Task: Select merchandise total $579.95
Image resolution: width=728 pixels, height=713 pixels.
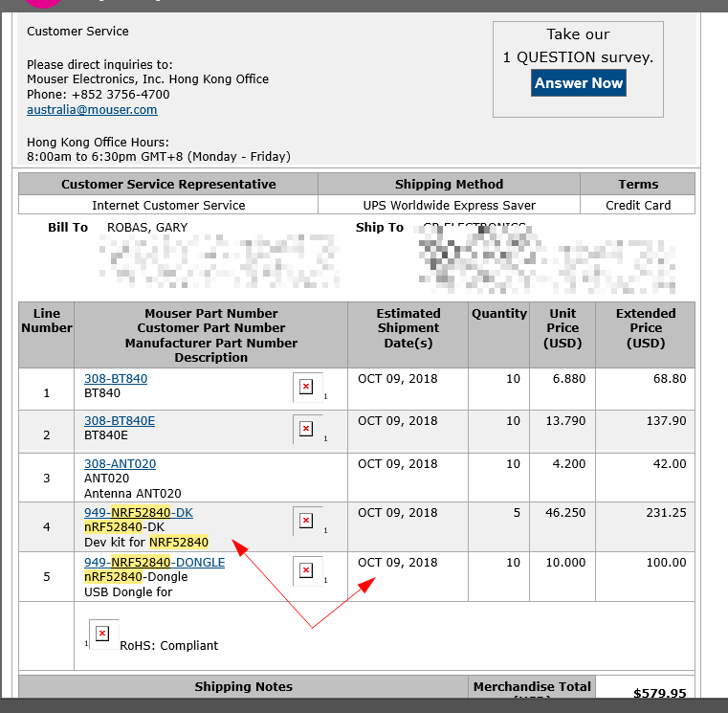Action: point(660,694)
